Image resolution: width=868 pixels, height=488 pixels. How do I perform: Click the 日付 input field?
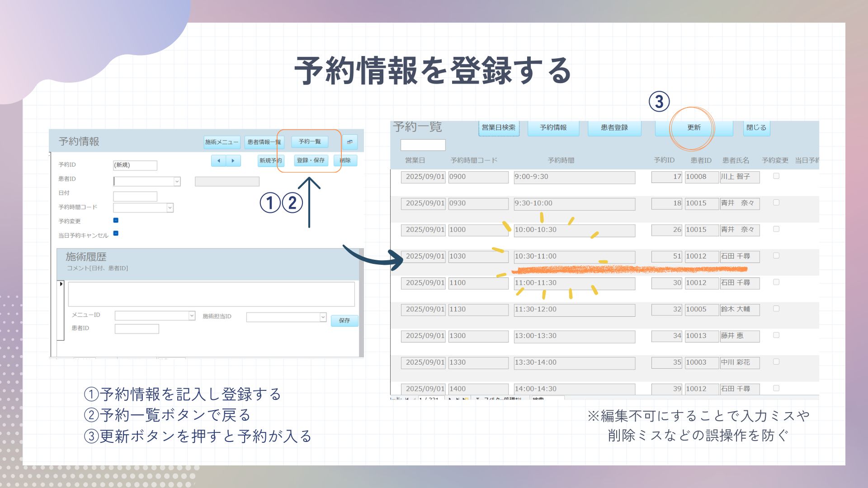(135, 196)
